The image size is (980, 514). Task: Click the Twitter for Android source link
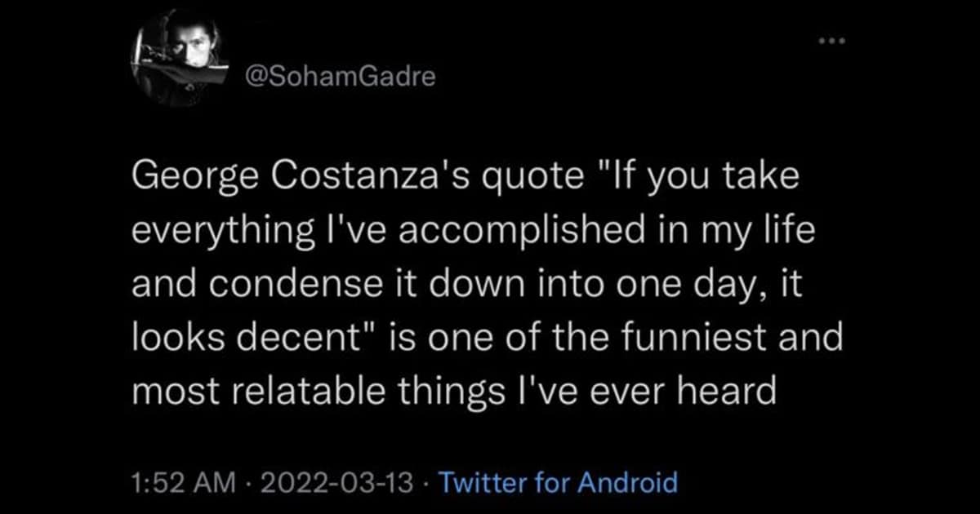click(558, 482)
